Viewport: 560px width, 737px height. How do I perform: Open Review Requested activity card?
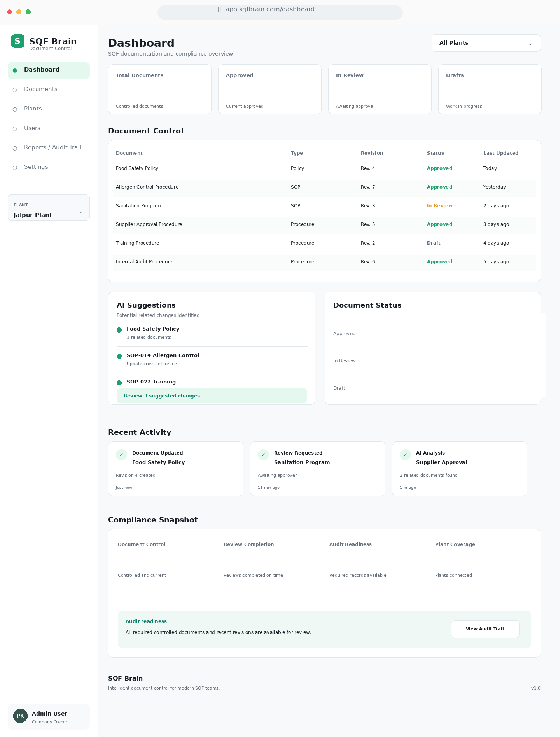318,469
